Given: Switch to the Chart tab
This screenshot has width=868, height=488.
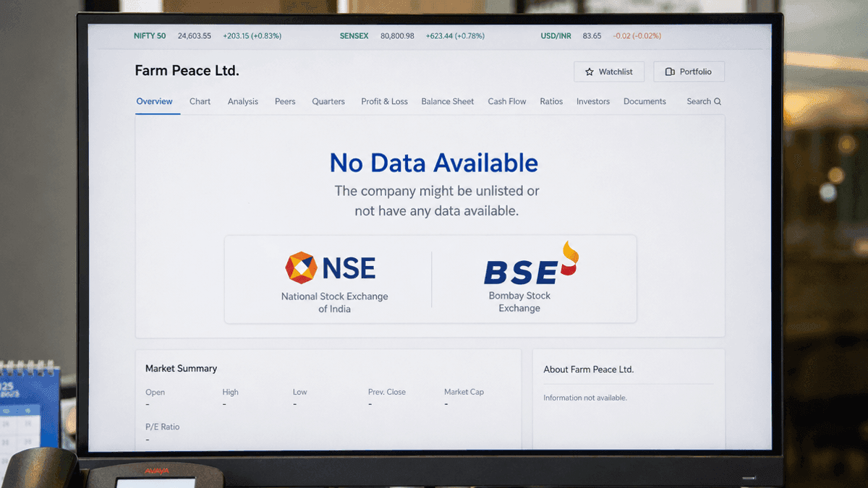Looking at the screenshot, I should point(200,101).
